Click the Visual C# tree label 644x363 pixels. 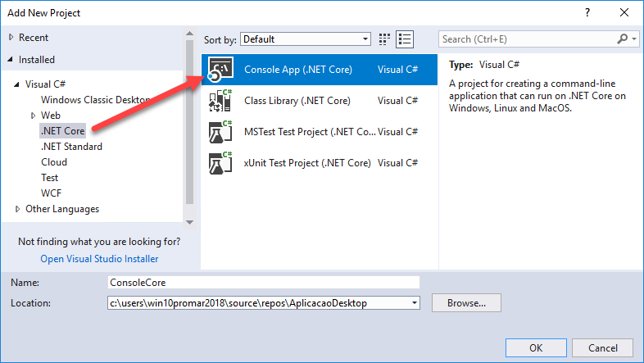click(x=45, y=84)
